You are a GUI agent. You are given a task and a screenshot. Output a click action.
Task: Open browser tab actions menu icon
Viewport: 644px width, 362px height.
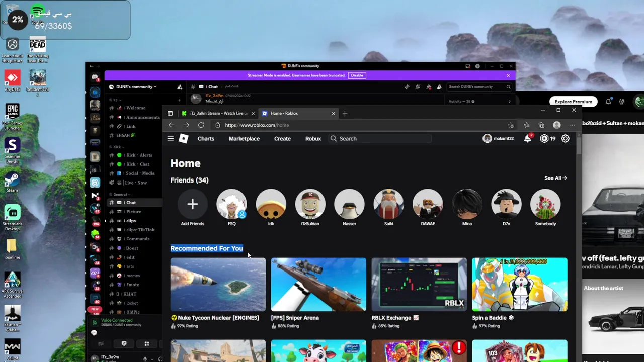[170, 113]
